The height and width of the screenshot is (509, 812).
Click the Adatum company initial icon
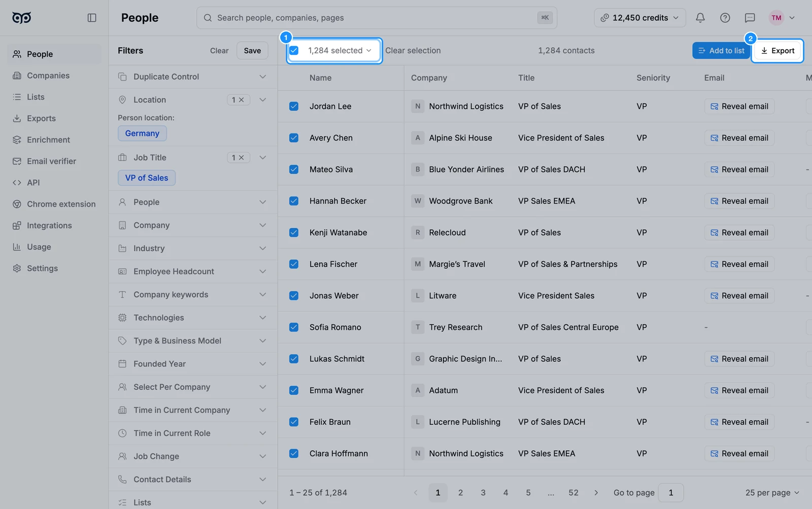pyautogui.click(x=418, y=390)
